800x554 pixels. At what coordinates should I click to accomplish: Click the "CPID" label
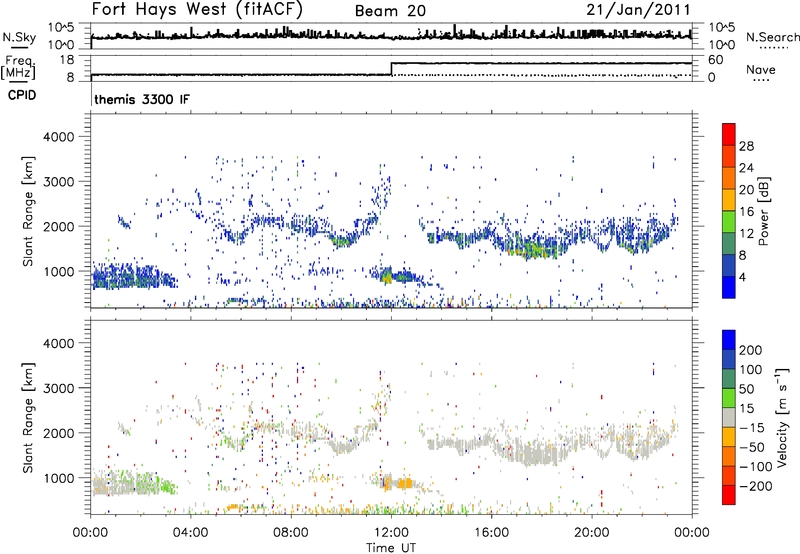point(22,95)
